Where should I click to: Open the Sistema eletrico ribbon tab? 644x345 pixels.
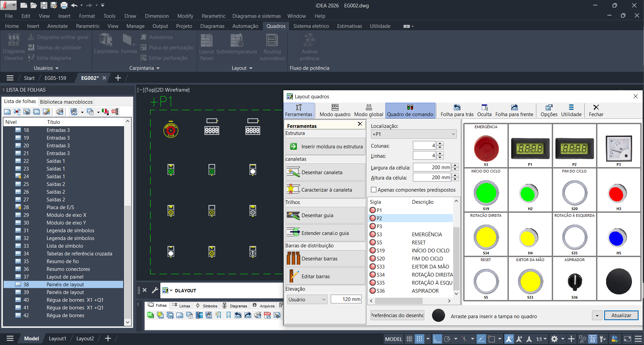click(311, 26)
